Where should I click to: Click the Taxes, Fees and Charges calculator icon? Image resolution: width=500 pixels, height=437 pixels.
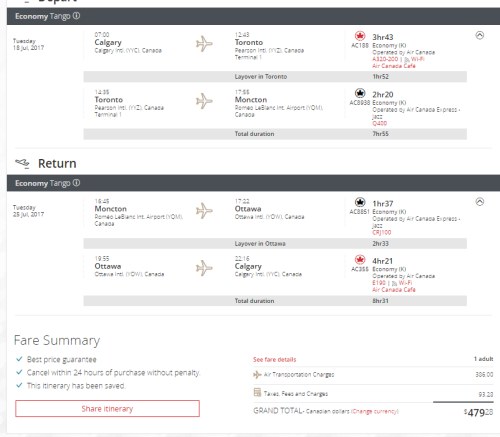(257, 392)
